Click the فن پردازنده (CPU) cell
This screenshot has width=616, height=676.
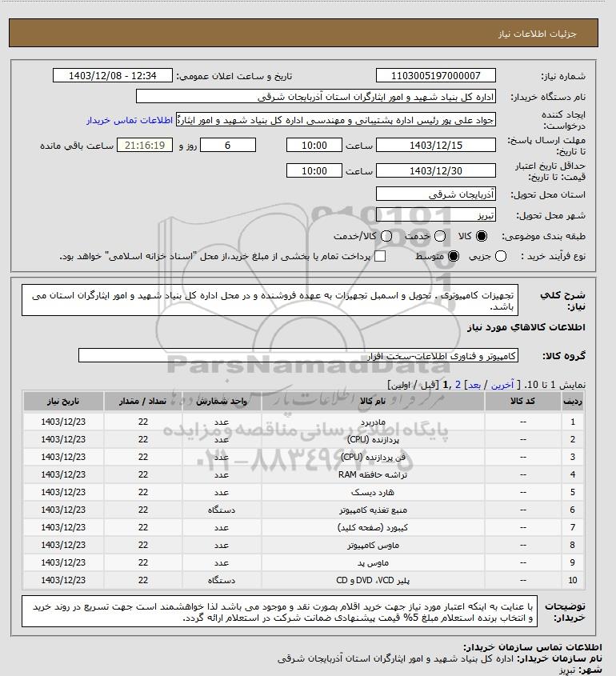coord(373,457)
